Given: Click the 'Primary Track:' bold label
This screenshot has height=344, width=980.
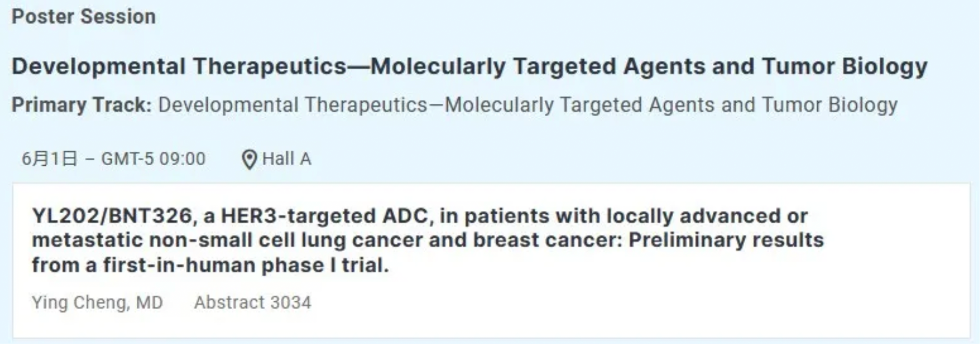Looking at the screenshot, I should [81, 105].
